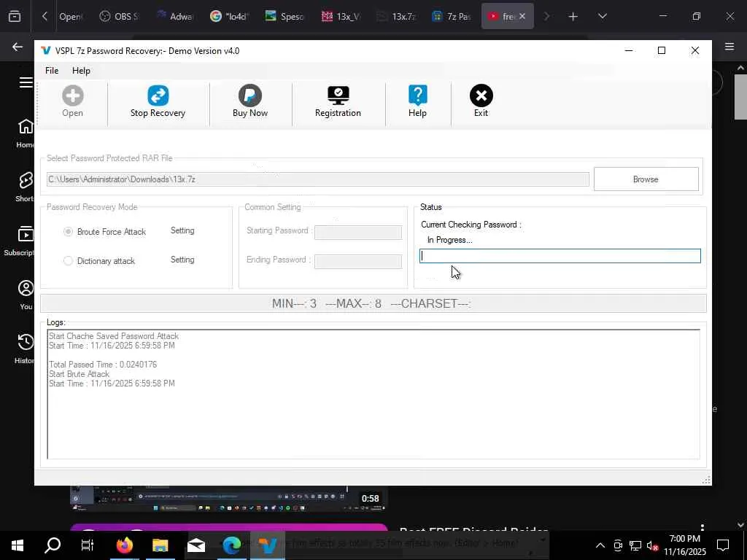Close the VSPL 7z Password Recovery window
Image resolution: width=747 pixels, height=560 pixels.
(x=695, y=50)
